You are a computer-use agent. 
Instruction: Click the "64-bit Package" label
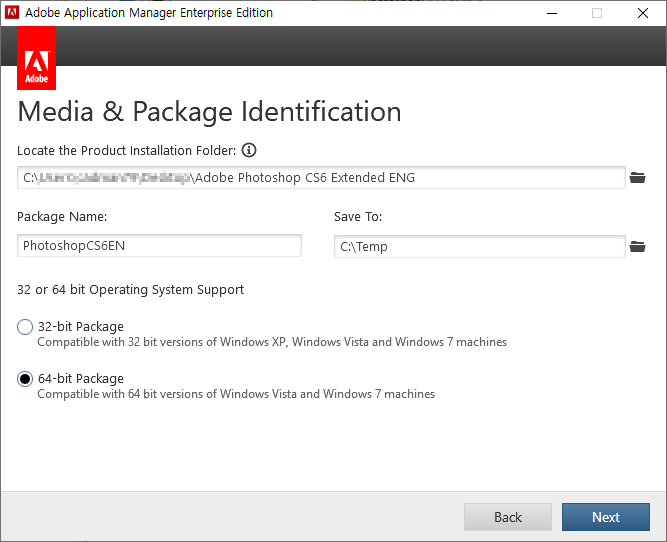coord(81,379)
